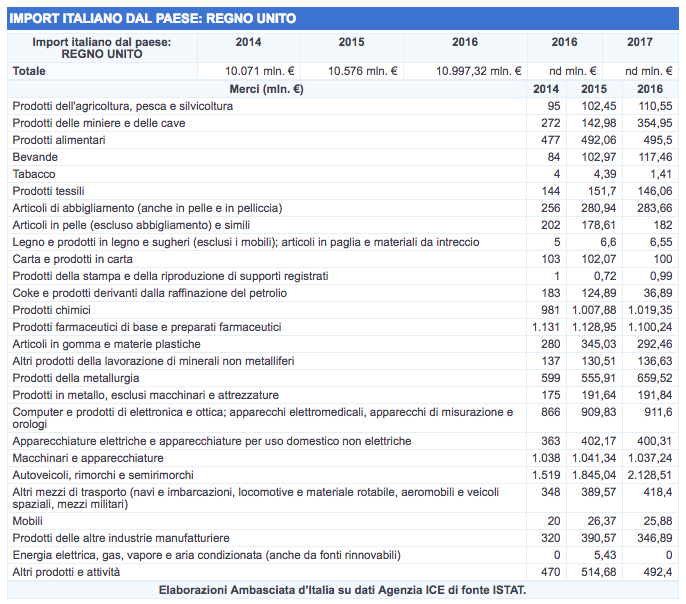Click the total value "10.071 mln. €"
The image size is (686, 604).
(260, 71)
